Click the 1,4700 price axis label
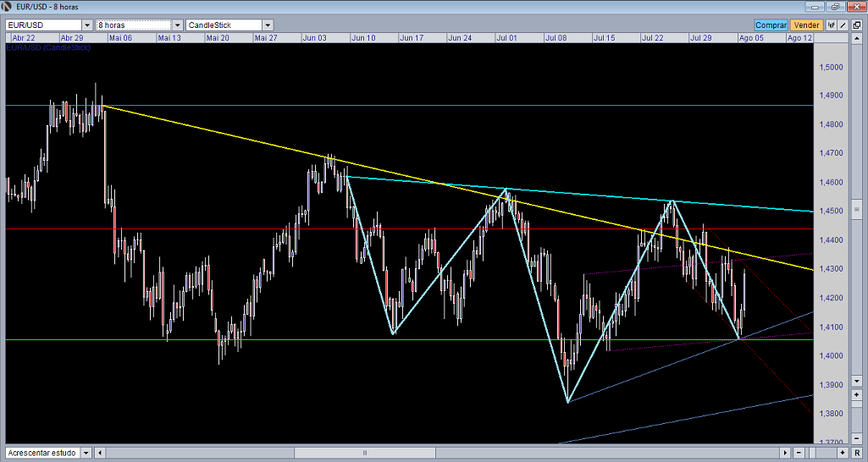This screenshot has height=462, width=868. pos(831,153)
